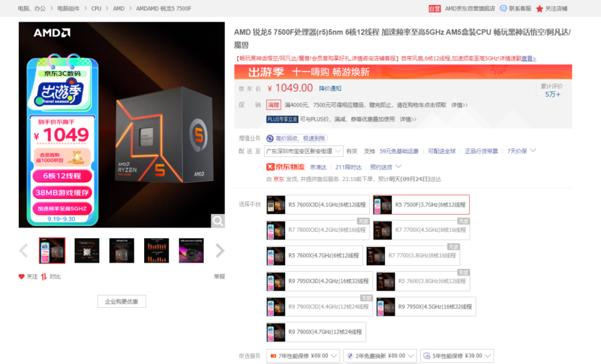
Task: Expand the 7天价保 services chevron
Action: 533,151
